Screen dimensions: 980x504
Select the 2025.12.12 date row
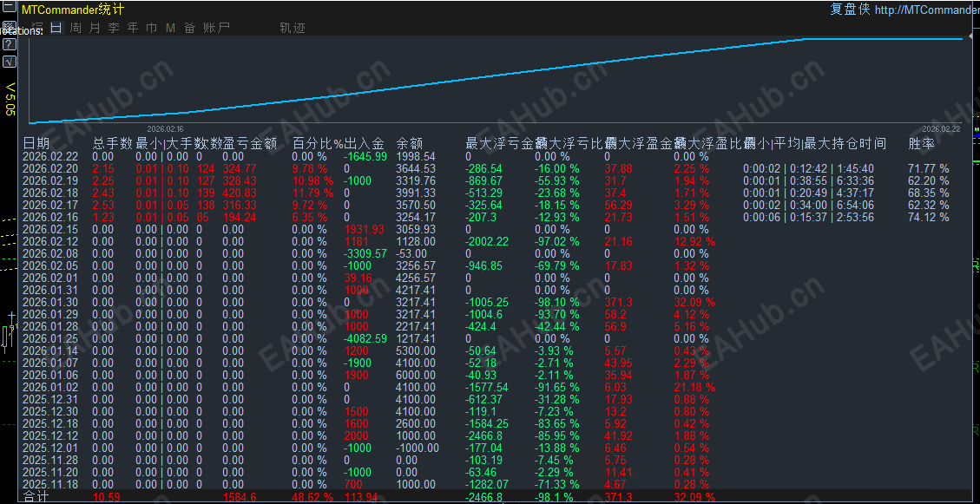coord(50,435)
